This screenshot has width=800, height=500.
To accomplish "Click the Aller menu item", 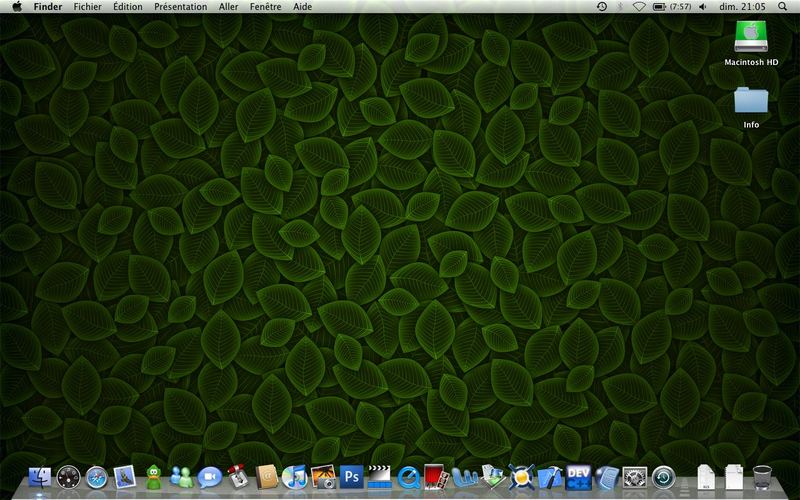I will pos(228,7).
